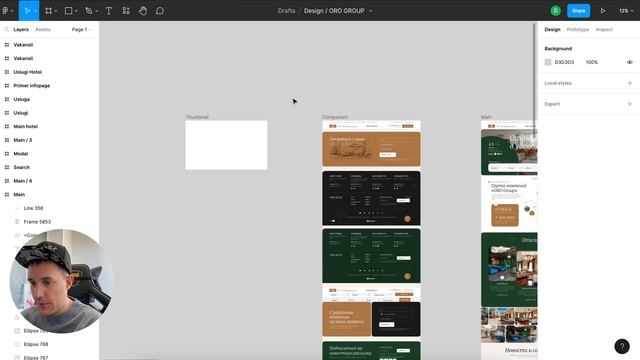Image resolution: width=640 pixels, height=360 pixels.
Task: Add an export setting with plus
Action: [629, 104]
